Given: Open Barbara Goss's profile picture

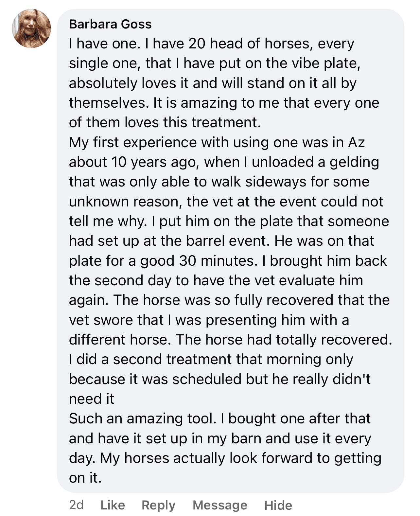Looking at the screenshot, I should point(31,28).
